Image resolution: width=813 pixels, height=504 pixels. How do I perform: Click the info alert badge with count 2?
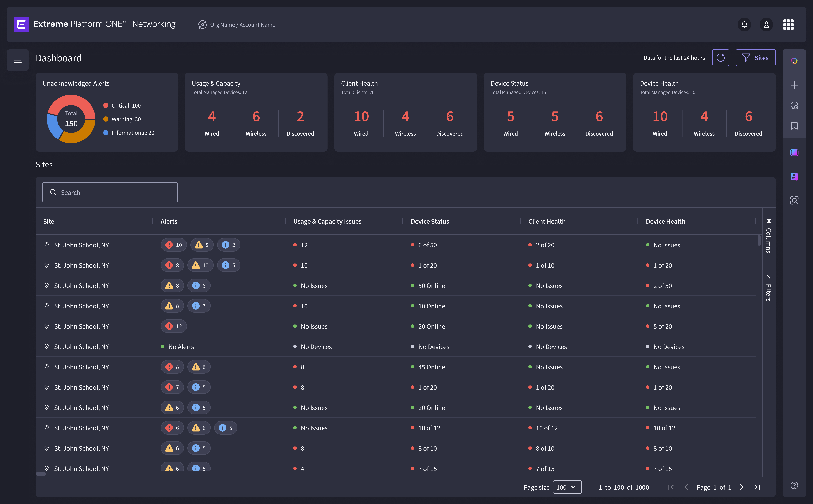point(228,245)
